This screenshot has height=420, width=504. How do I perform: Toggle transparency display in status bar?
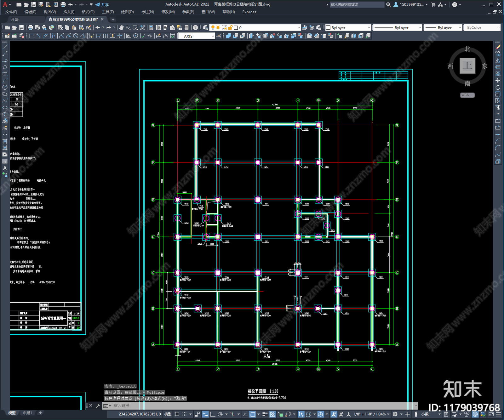tap(272, 414)
